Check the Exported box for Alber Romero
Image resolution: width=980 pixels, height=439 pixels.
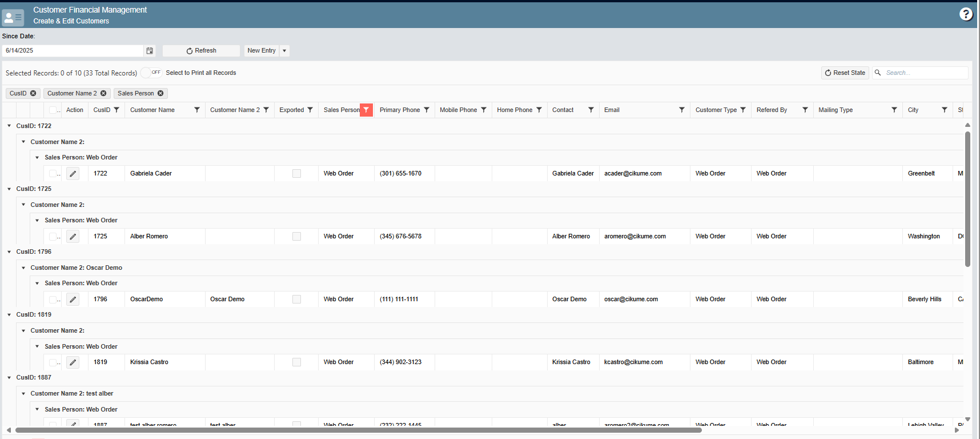point(296,237)
